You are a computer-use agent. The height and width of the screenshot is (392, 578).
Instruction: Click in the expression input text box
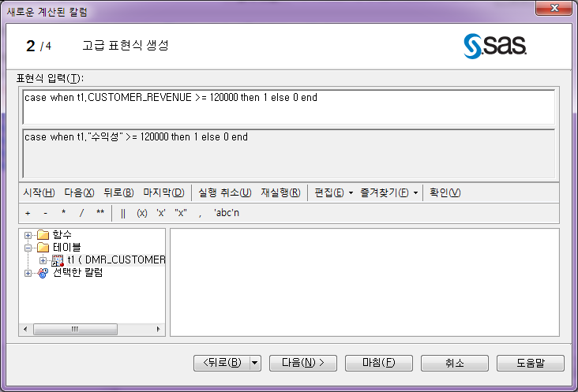[x=289, y=107]
